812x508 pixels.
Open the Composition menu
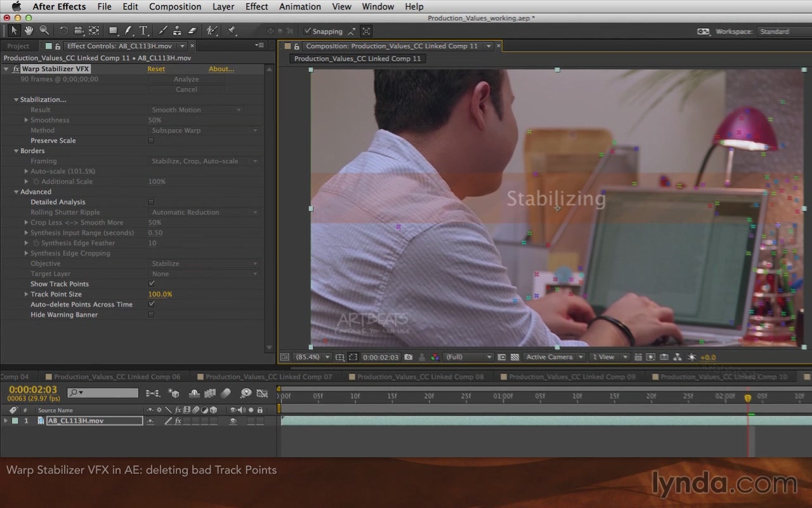[175, 6]
